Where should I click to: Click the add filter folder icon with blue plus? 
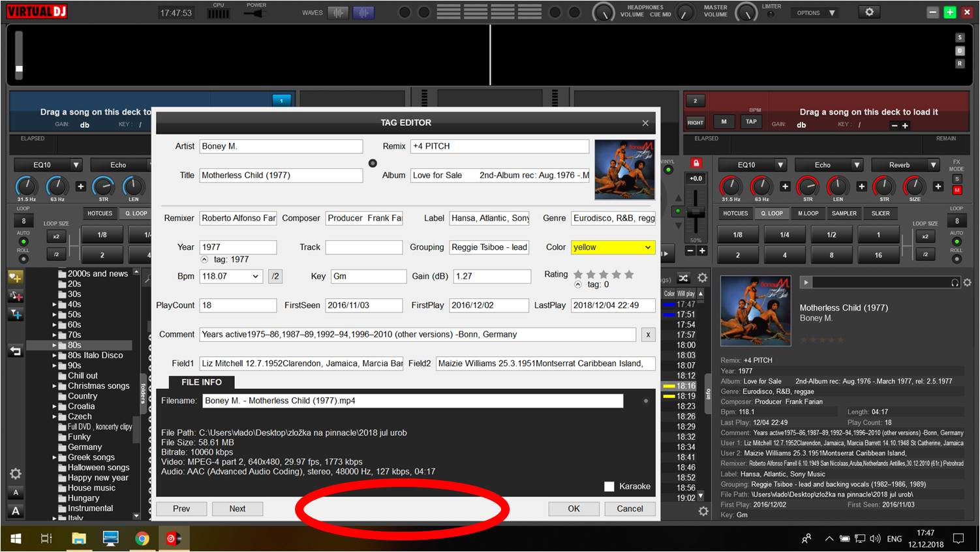click(x=16, y=314)
